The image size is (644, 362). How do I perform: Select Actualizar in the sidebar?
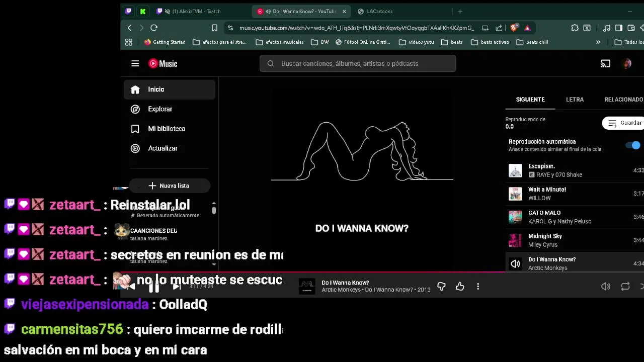coord(170,148)
